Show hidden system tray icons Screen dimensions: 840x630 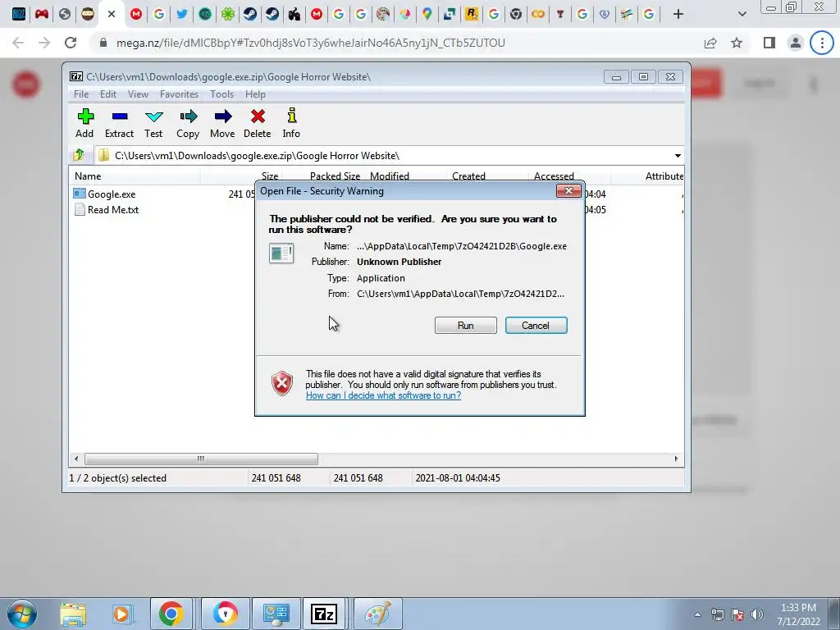pos(697,614)
